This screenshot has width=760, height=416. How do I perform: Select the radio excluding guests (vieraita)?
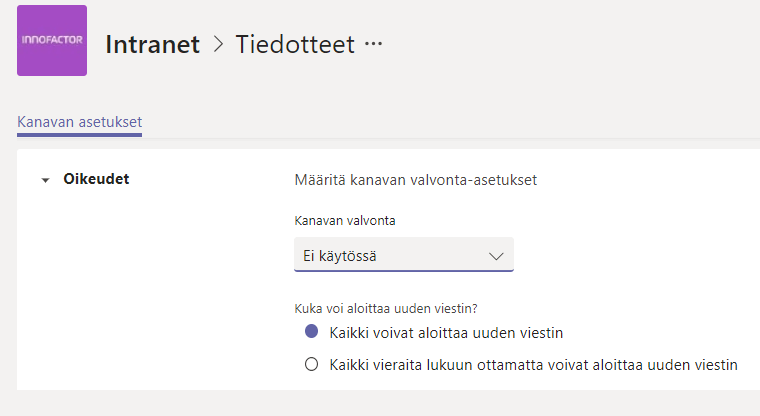311,365
